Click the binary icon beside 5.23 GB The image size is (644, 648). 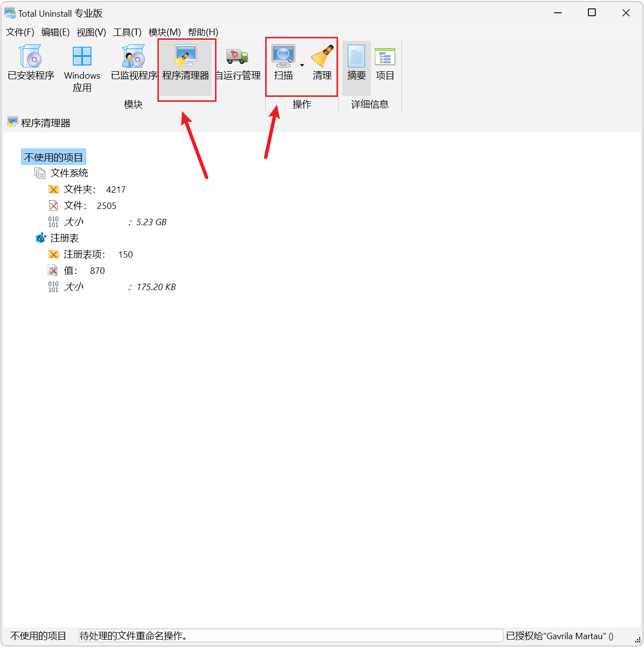point(54,222)
